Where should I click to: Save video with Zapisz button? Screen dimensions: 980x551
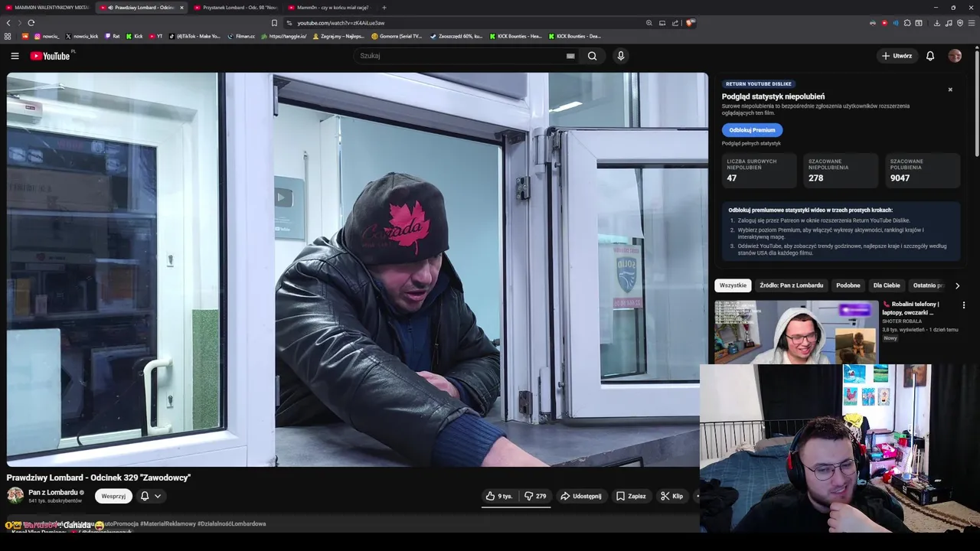(x=631, y=496)
